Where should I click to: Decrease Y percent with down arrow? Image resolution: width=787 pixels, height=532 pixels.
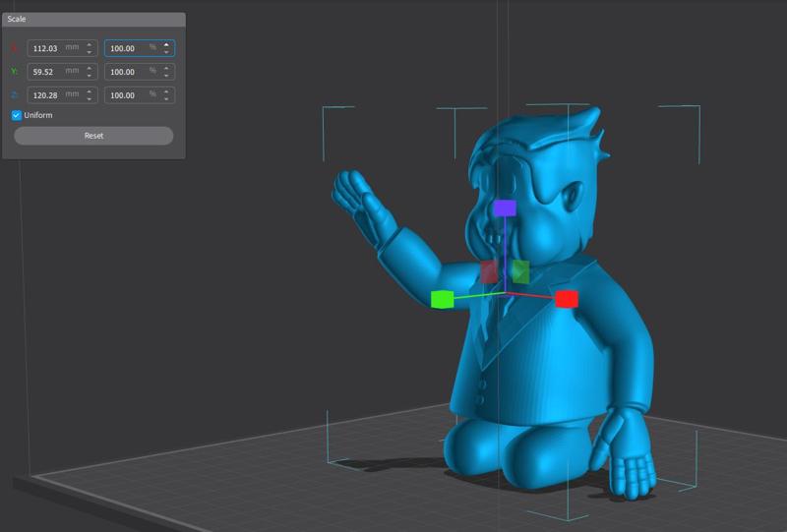coord(166,76)
